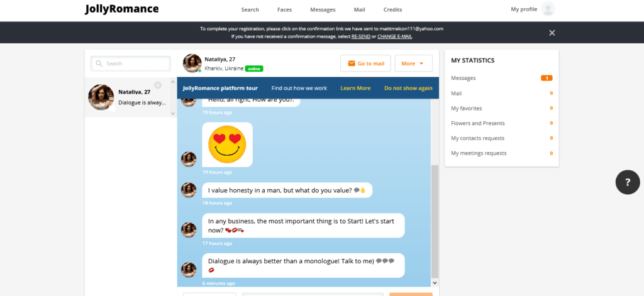Click the contact list scroll-down arrow
This screenshot has width=644, height=296.
pyautogui.click(x=173, y=113)
